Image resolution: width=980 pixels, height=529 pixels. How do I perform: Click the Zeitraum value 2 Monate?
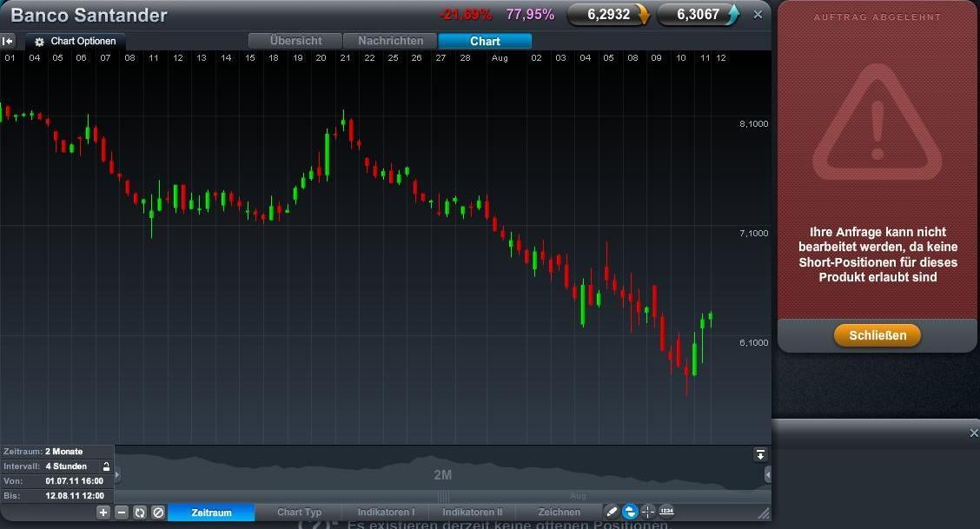pyautogui.click(x=63, y=452)
